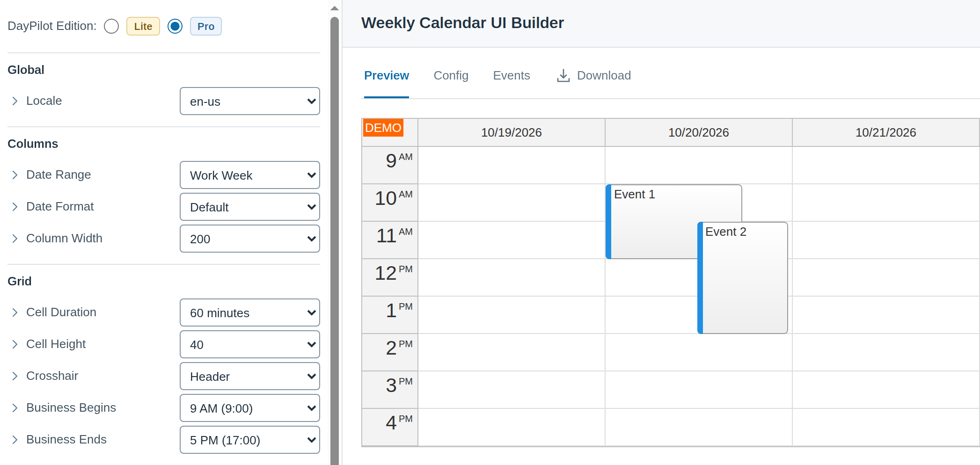Click the Pro edition badge
The image size is (980, 465).
point(206,26)
